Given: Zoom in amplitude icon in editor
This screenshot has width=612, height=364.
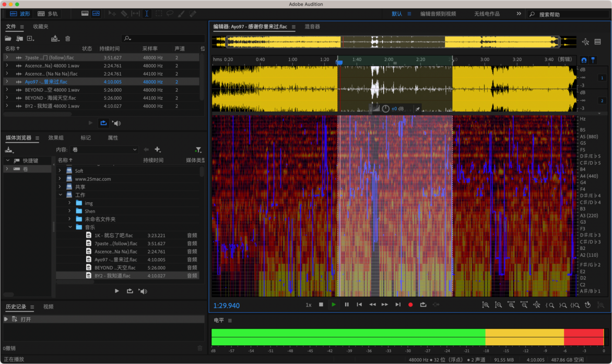Looking at the screenshot, I should point(486,305).
